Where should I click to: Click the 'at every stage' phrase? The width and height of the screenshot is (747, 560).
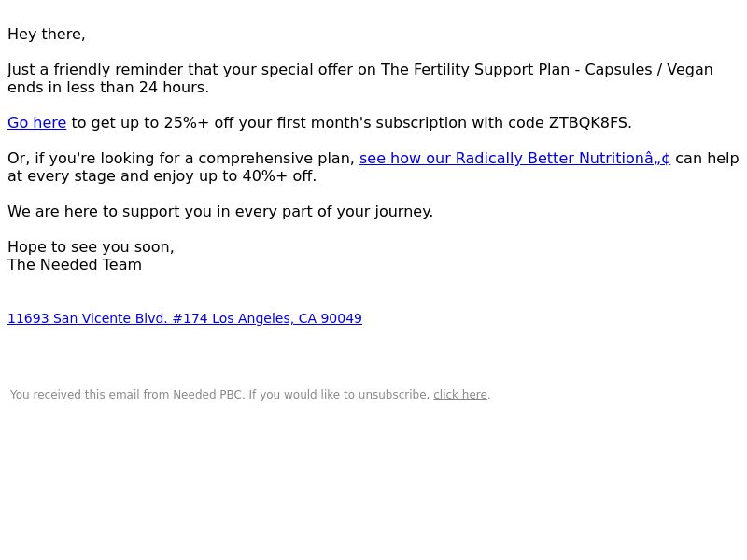[62, 176]
